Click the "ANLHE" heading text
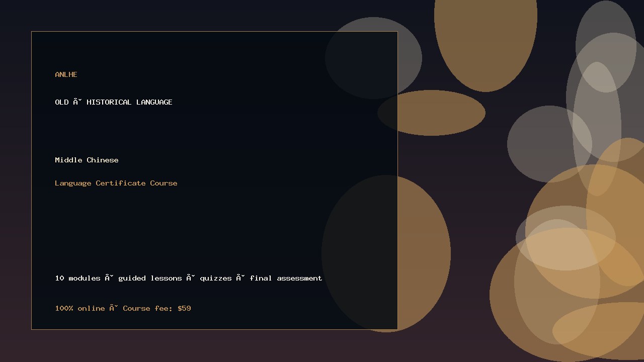644x362 pixels. 66,74
